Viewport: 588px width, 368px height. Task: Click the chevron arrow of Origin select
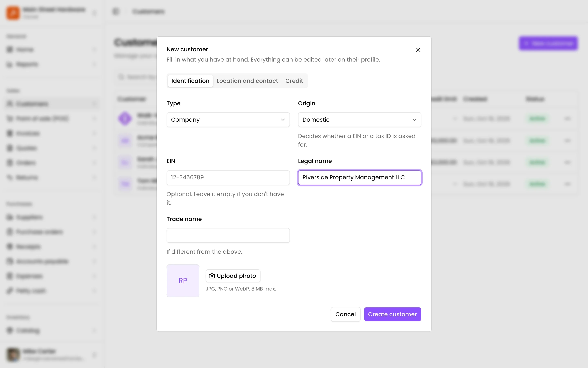pyautogui.click(x=414, y=120)
